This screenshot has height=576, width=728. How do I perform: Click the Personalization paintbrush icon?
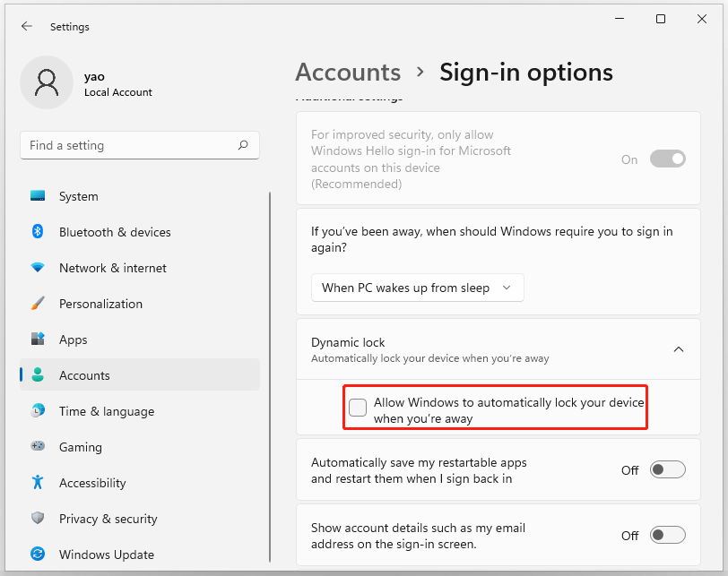(38, 304)
